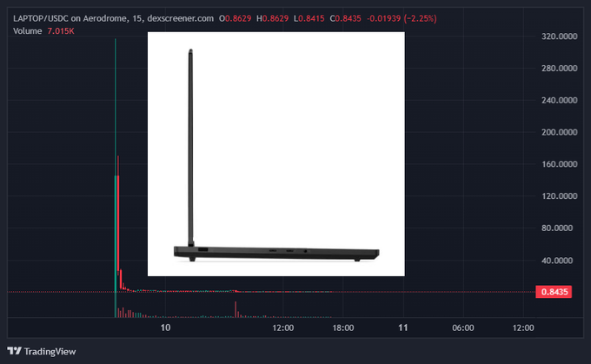Select the date 11 on time axis
The image size is (591, 364).
403,328
